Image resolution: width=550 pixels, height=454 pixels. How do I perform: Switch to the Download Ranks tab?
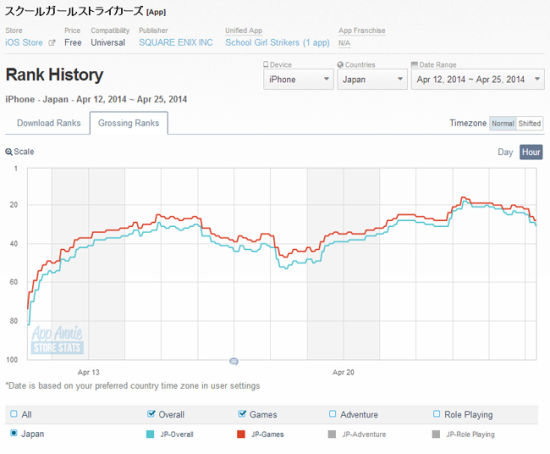49,123
